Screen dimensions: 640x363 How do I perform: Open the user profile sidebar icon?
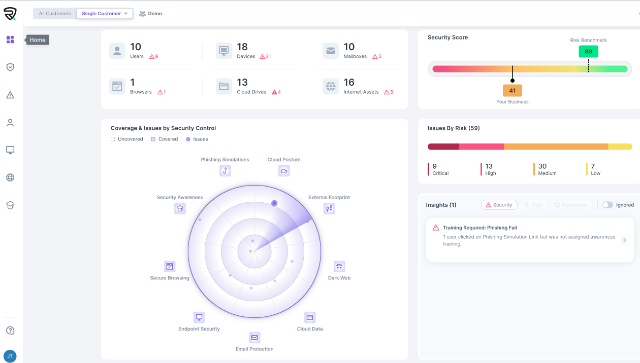10,122
